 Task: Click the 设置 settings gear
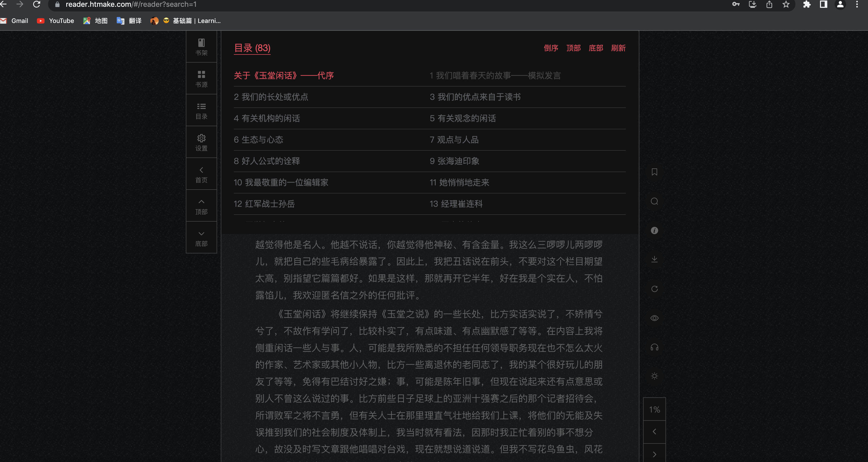point(201,142)
